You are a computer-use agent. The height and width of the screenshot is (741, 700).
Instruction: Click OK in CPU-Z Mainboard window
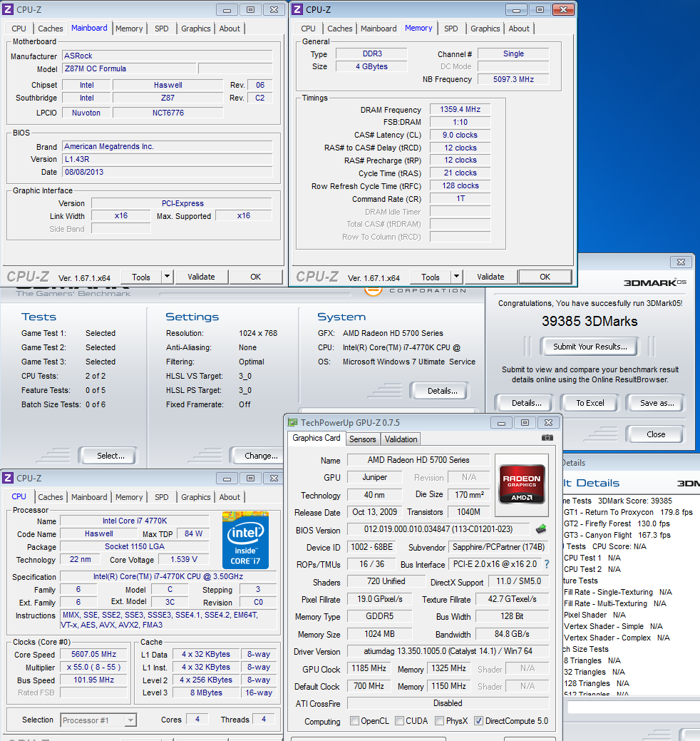[255, 277]
